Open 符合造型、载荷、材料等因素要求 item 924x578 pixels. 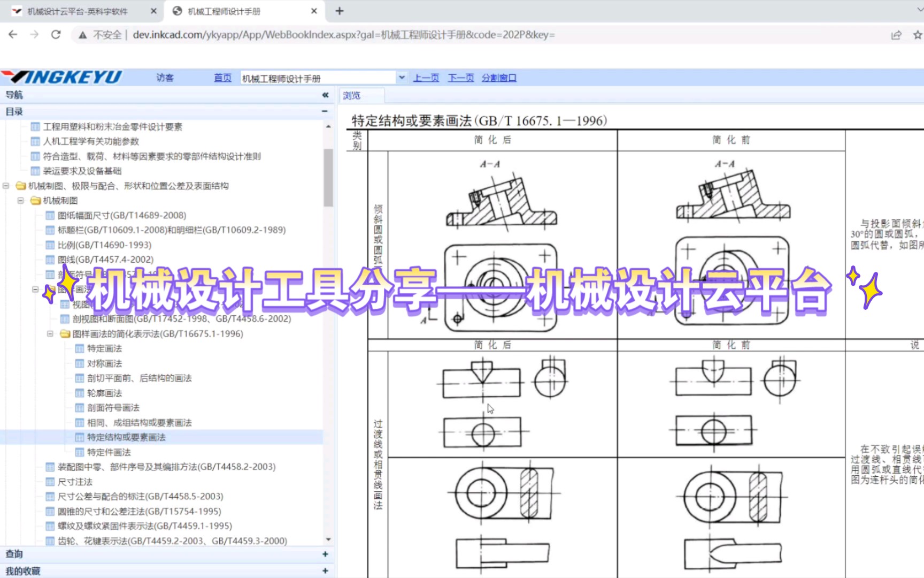pos(152,156)
